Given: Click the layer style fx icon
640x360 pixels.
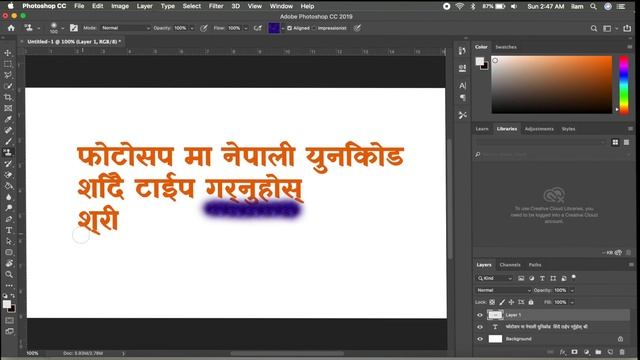Looking at the screenshot, I should [562, 352].
